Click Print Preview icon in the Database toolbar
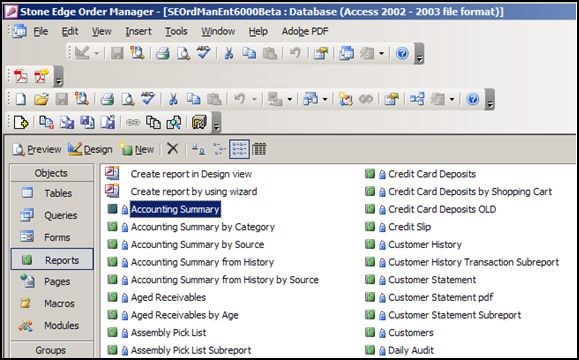The height and width of the screenshot is (360, 579). tap(128, 99)
